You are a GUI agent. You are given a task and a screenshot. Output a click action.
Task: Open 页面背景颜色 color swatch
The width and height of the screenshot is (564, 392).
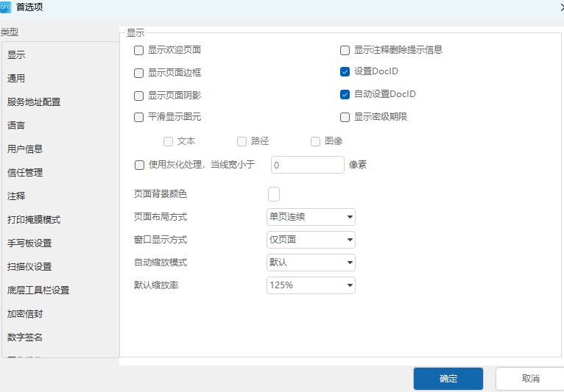coord(274,194)
